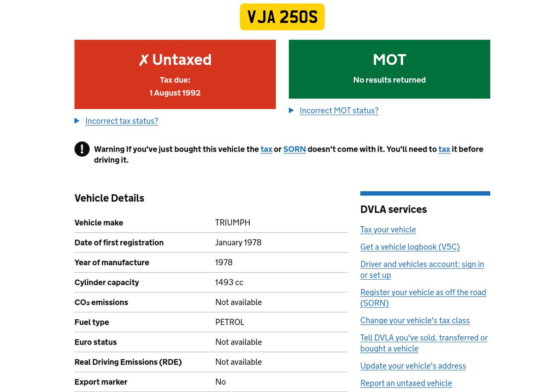Open 'Tax your vehicle' service link
The height and width of the screenshot is (392, 553).
388,229
